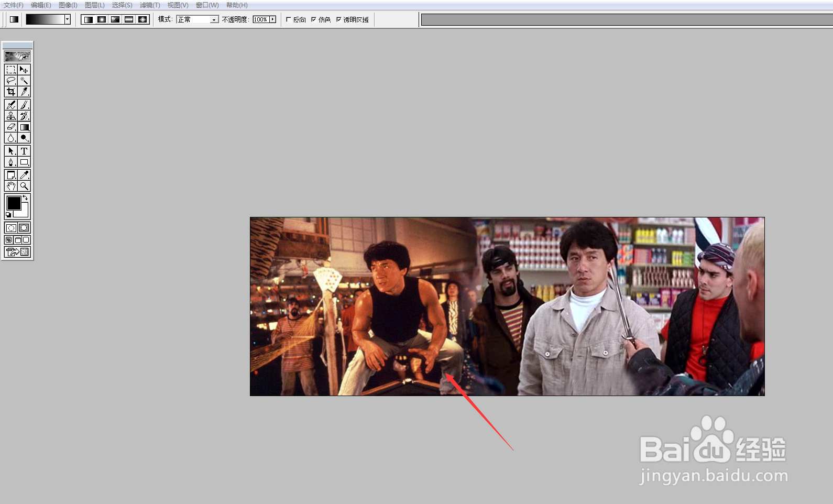Click the gradient tool preset icon in options bar
This screenshot has height=504, width=833.
click(x=14, y=19)
